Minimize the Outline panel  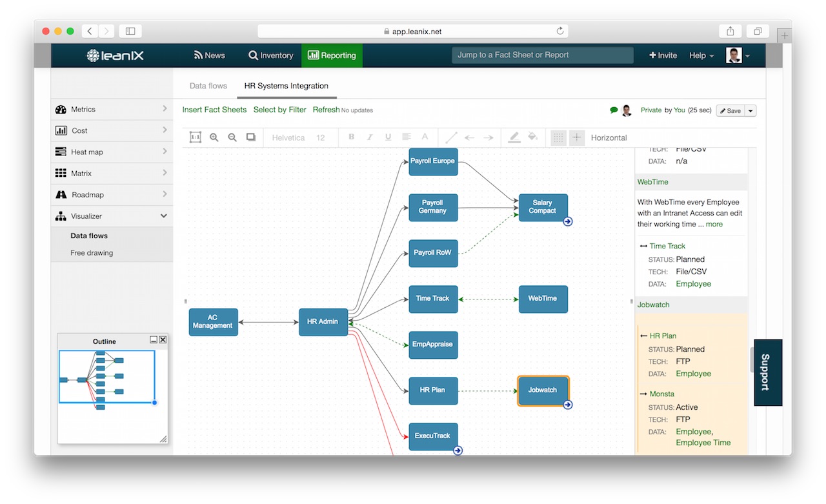click(154, 339)
